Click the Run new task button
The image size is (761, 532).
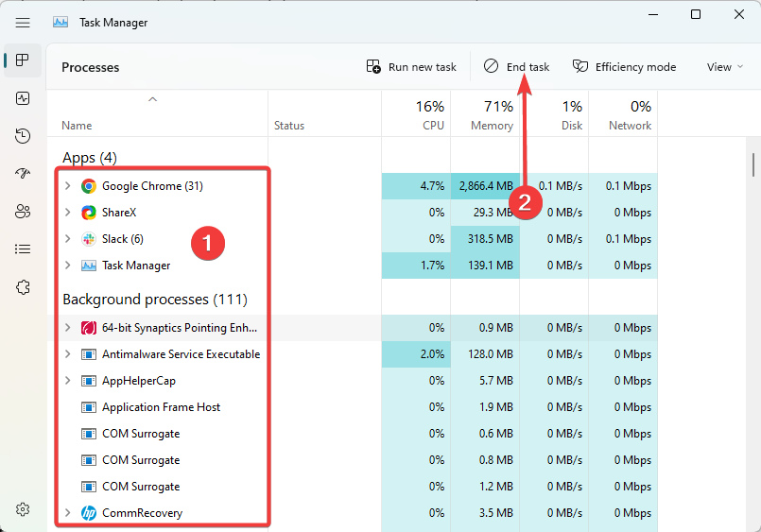tap(411, 67)
